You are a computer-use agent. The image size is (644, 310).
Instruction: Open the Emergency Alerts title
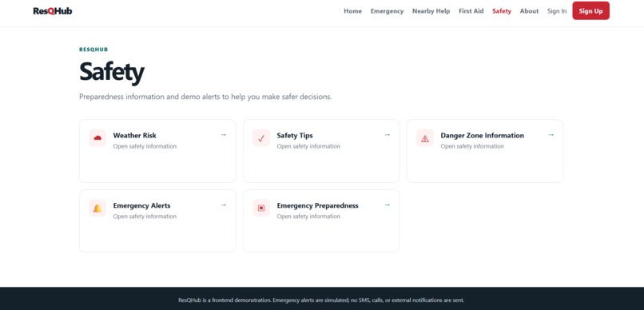pos(141,205)
